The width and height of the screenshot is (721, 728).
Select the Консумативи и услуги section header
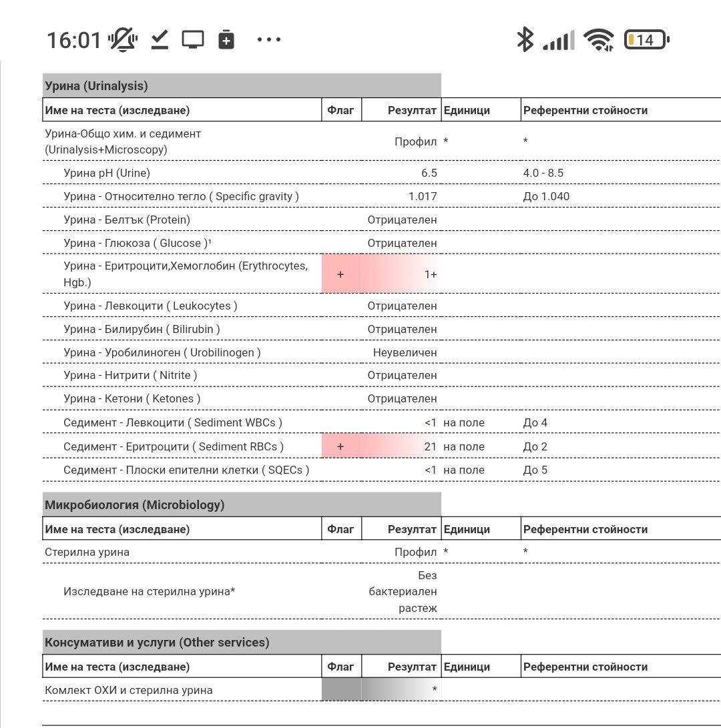click(x=157, y=643)
